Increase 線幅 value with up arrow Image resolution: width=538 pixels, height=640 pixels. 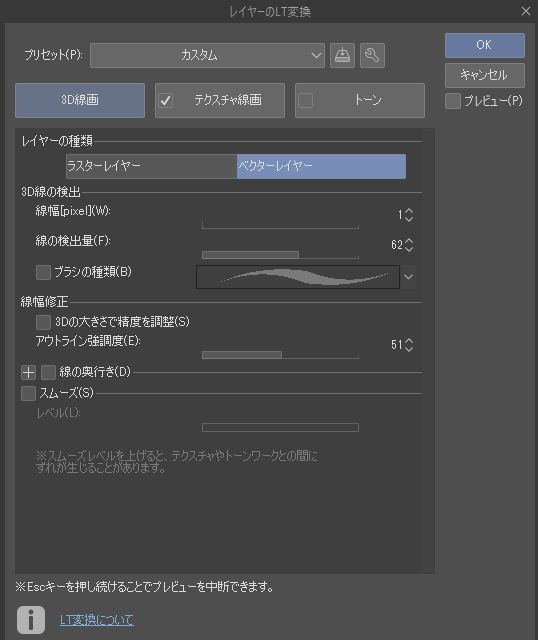pyautogui.click(x=409, y=211)
